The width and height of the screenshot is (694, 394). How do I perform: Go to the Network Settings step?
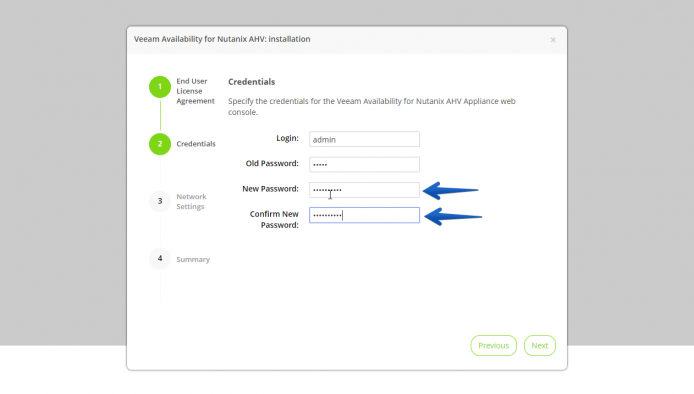pyautogui.click(x=191, y=201)
